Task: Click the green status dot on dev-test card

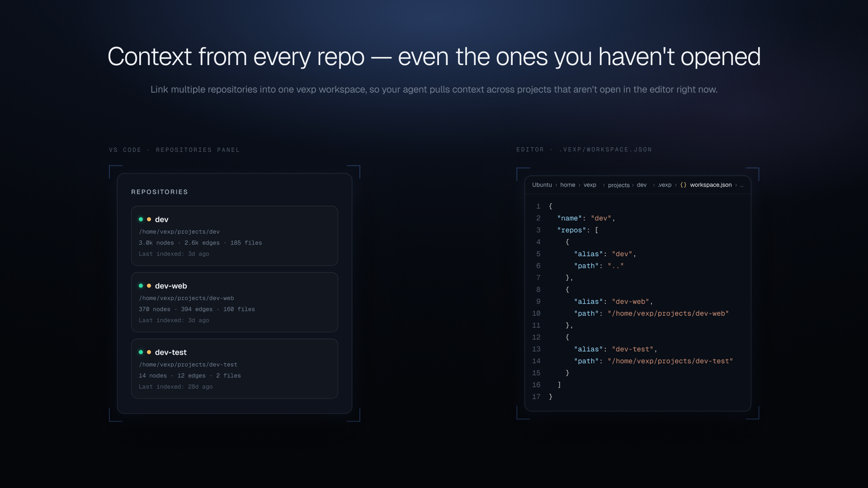Action: [x=141, y=352]
